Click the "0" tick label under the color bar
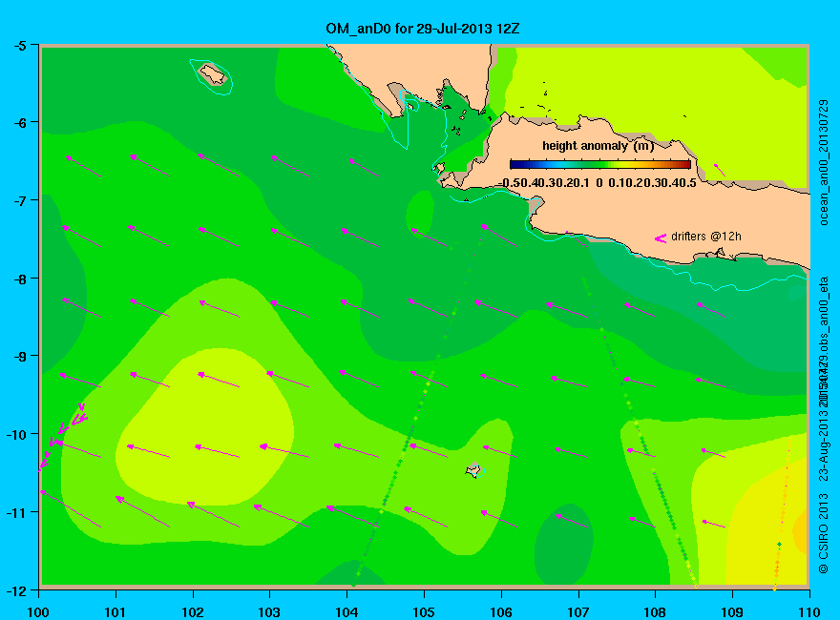 click(598, 183)
